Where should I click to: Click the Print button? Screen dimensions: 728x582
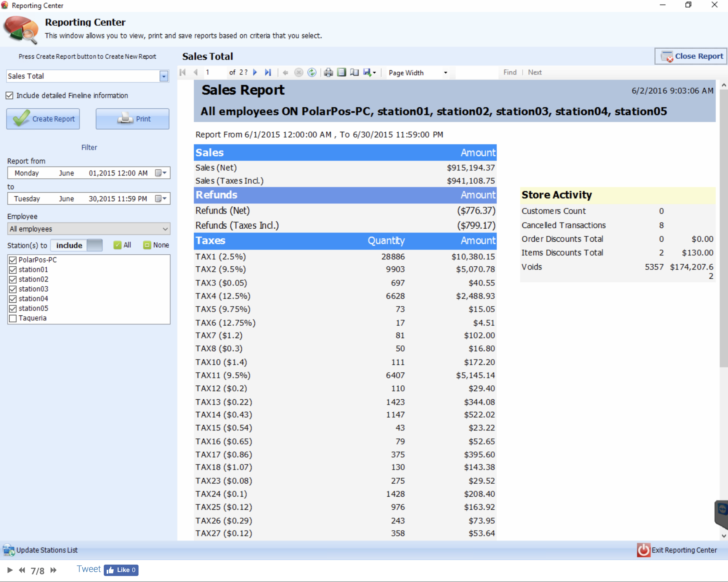tap(132, 119)
